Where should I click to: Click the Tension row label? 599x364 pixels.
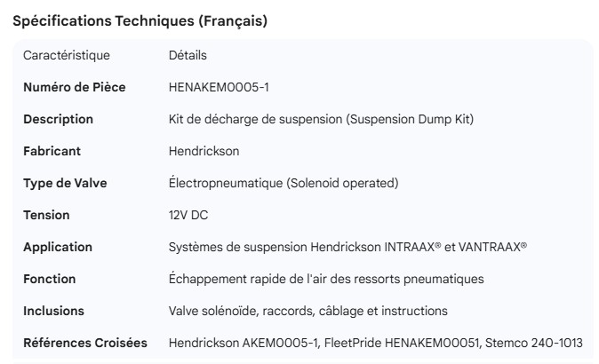pos(46,215)
